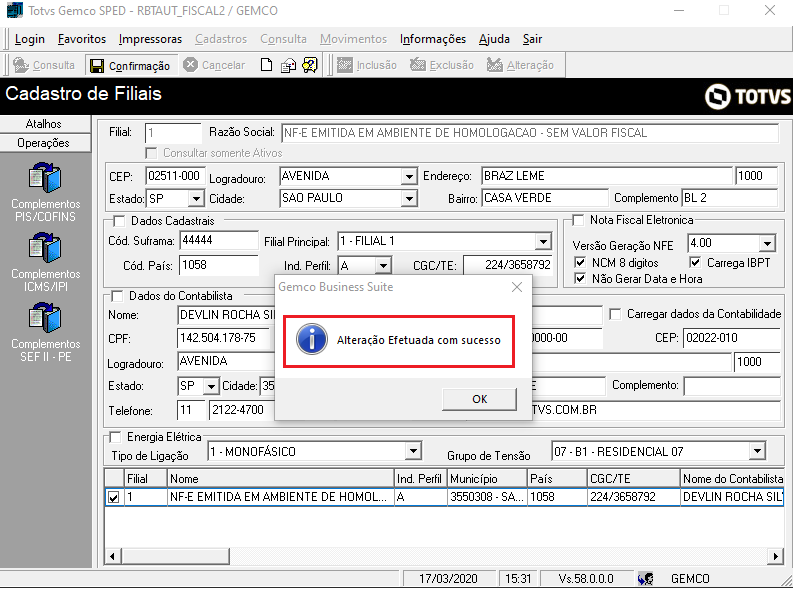Image resolution: width=794 pixels, height=591 pixels.
Task: Toggle Consultar somente Ativos checkbox
Action: point(151,153)
